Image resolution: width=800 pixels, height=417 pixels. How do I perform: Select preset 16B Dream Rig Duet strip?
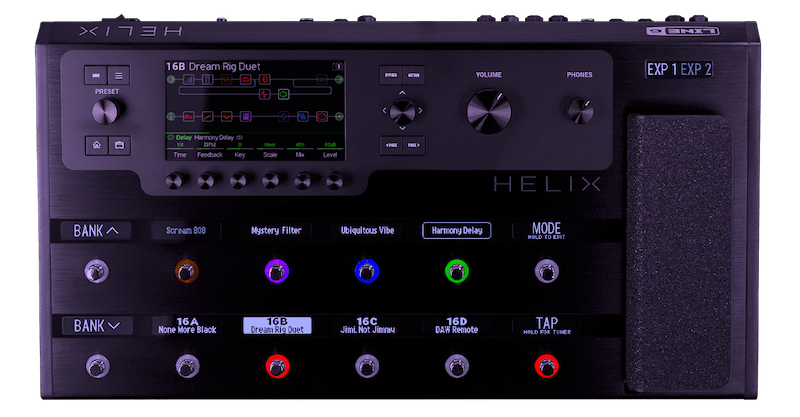(x=277, y=326)
